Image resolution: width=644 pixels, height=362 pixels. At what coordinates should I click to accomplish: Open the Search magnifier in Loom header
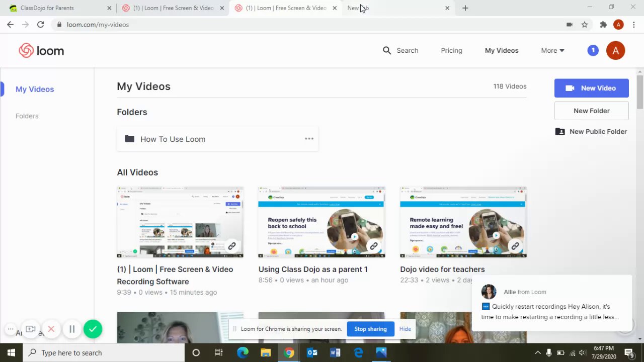[x=387, y=50]
